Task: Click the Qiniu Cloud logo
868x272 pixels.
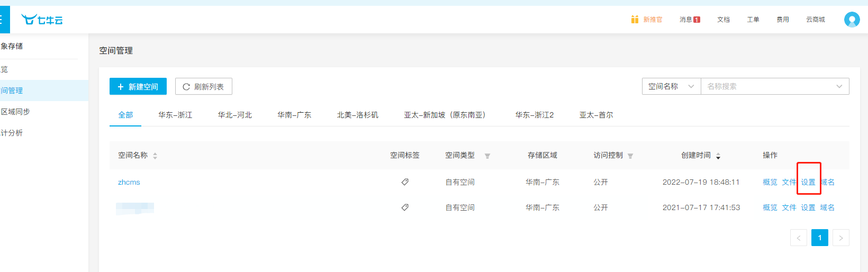Action: (42, 20)
